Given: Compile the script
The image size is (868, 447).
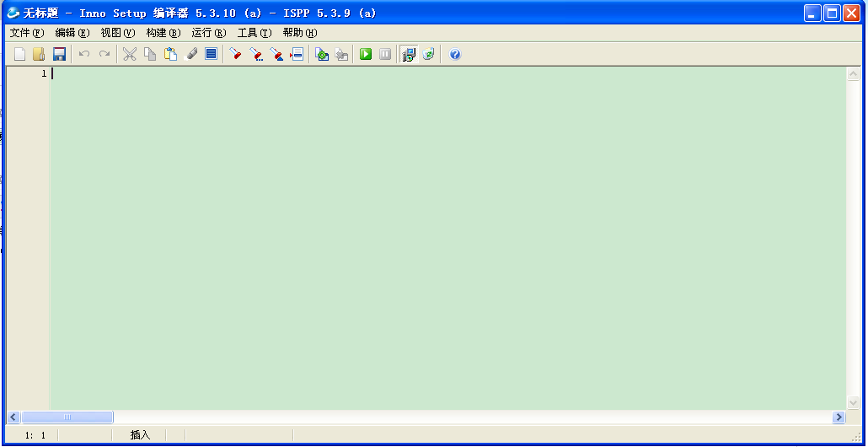Looking at the screenshot, I should [x=322, y=54].
